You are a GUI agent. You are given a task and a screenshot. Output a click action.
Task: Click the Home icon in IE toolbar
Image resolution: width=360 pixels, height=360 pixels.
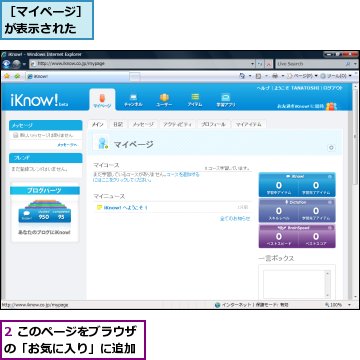pyautogui.click(x=242, y=76)
